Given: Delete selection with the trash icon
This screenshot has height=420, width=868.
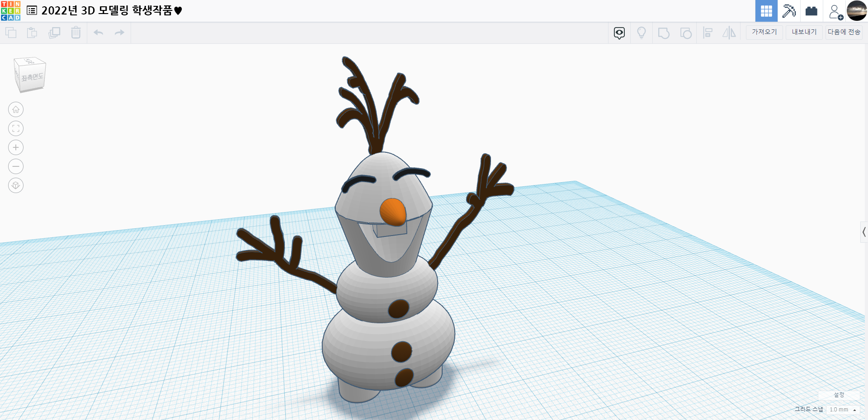Looking at the screenshot, I should click(76, 33).
